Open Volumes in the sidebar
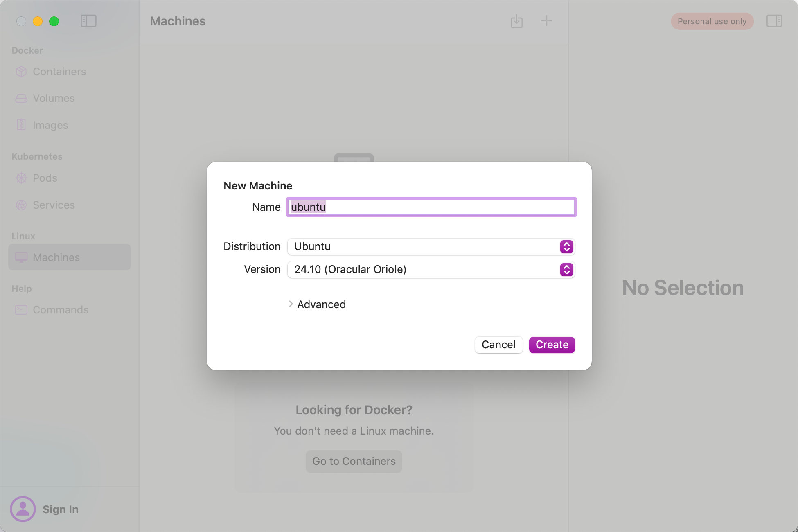The height and width of the screenshot is (532, 798). [54, 98]
